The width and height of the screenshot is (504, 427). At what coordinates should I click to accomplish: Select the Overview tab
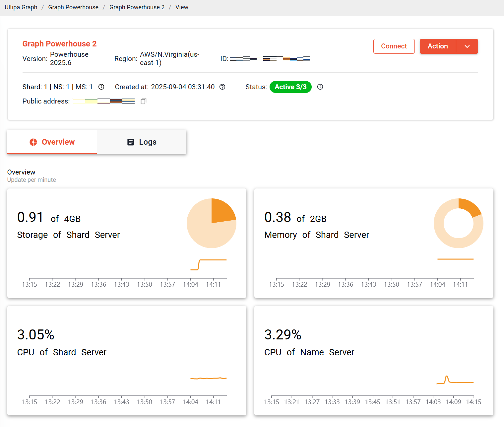52,142
